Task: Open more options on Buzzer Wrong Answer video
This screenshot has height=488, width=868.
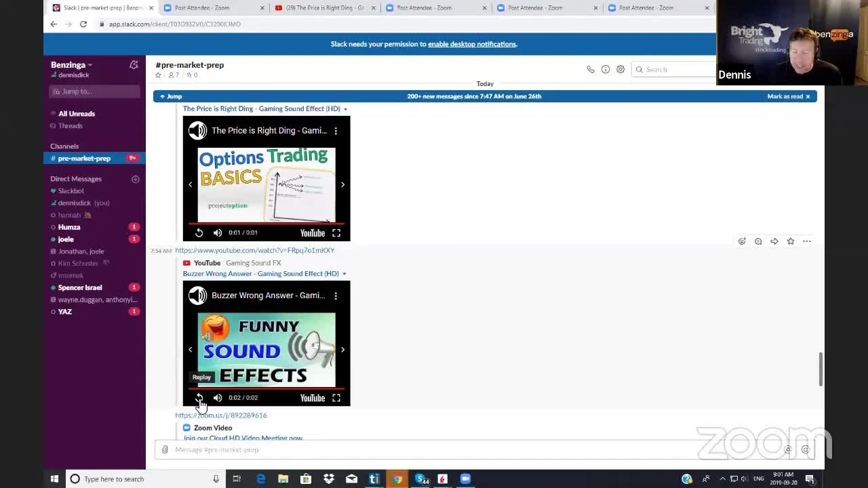Action: (336, 296)
